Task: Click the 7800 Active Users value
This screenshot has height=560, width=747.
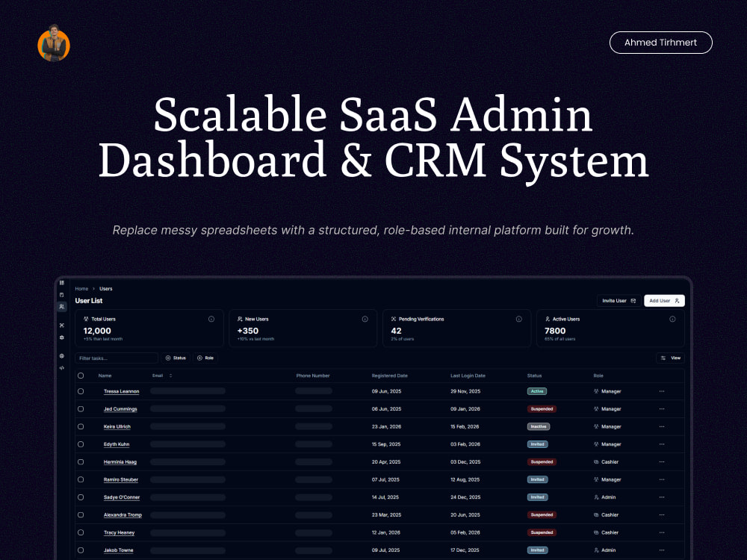Action: pyautogui.click(x=555, y=331)
